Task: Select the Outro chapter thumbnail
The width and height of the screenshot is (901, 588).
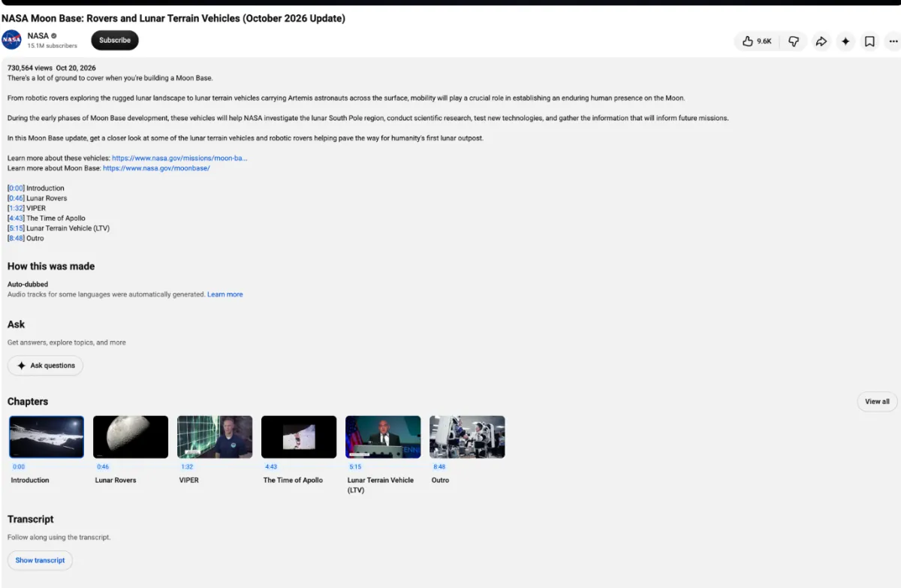Action: [467, 437]
